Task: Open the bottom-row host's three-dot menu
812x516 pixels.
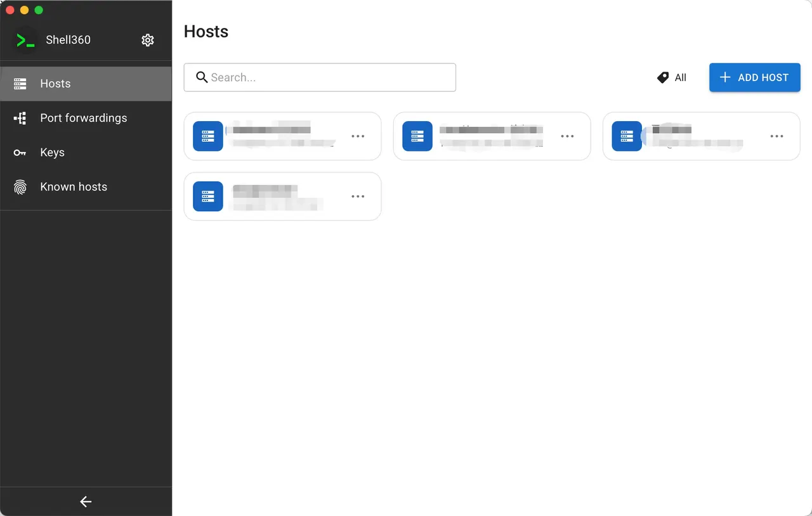Action: point(358,197)
